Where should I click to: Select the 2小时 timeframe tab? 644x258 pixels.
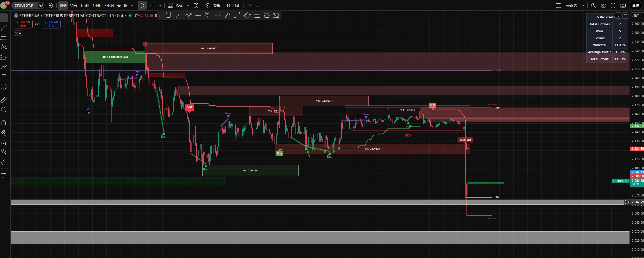point(97,5)
